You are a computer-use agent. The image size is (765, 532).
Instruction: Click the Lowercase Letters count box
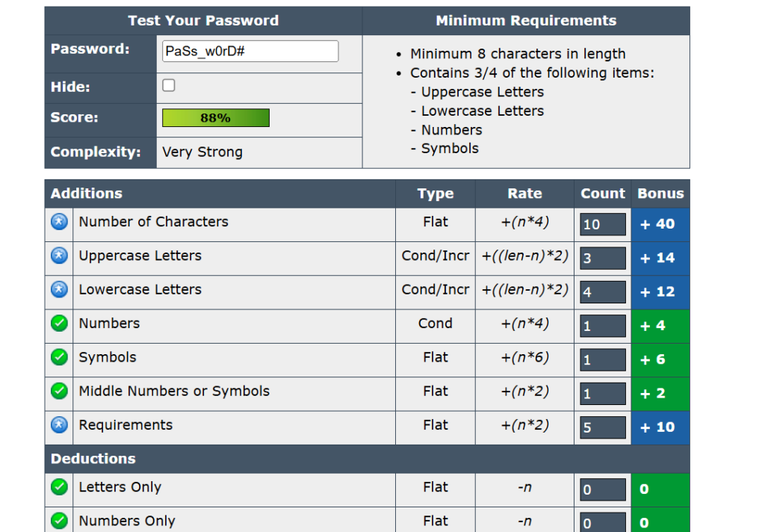(x=603, y=292)
